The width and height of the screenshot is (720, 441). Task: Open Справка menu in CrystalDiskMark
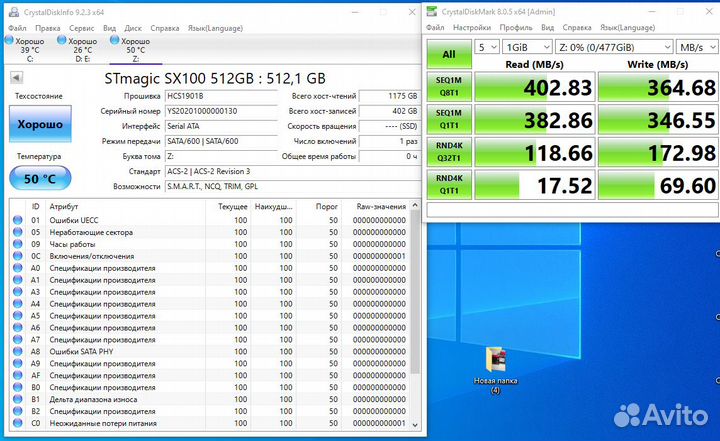(x=577, y=28)
